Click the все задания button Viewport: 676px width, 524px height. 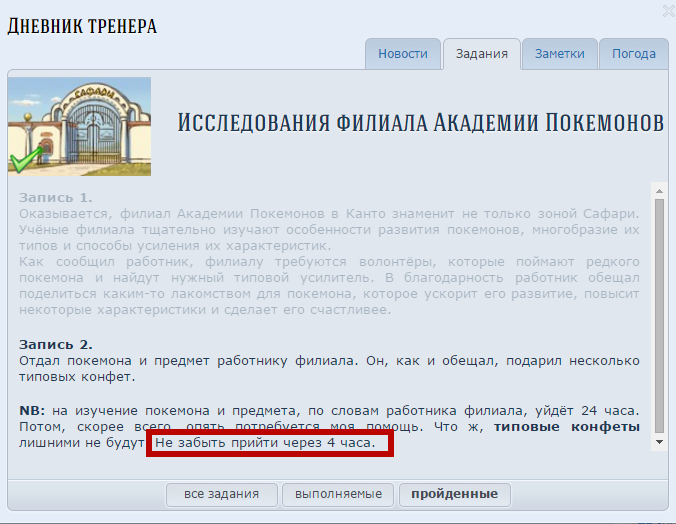tap(222, 494)
